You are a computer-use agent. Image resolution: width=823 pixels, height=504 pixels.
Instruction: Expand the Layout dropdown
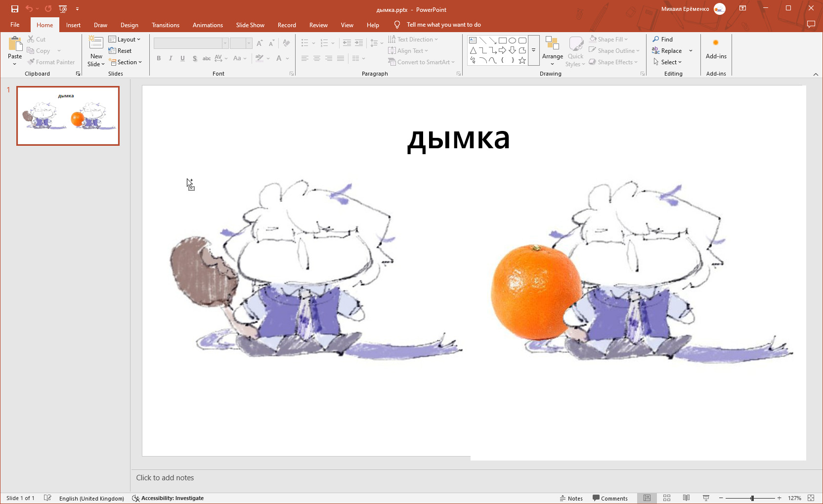[x=125, y=40]
